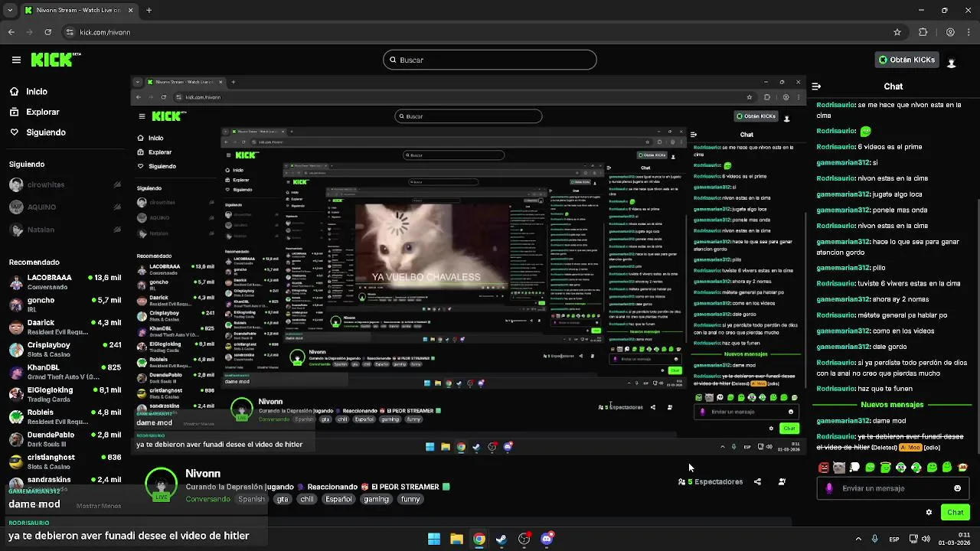Open File Explorer from taskbar

456,539
